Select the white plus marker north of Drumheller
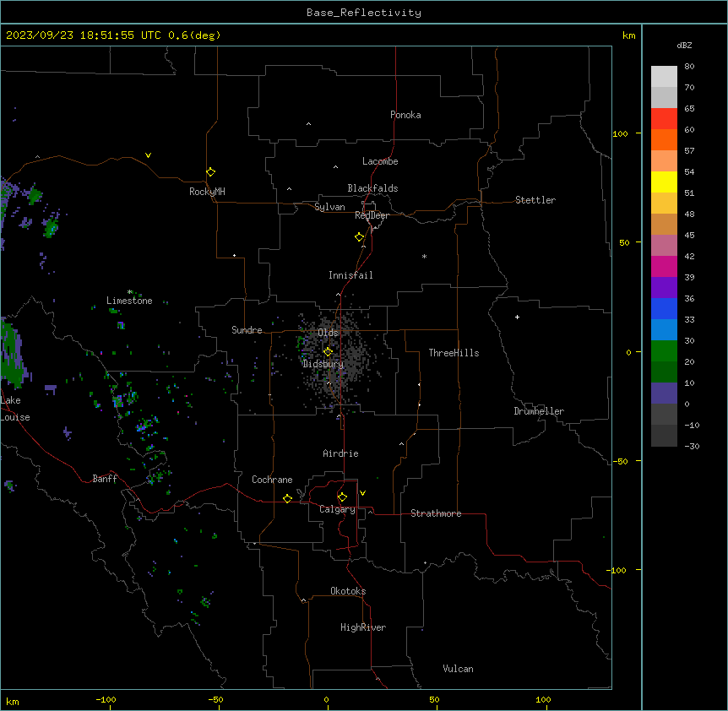Screen dimensions: 728x711 (x=517, y=317)
